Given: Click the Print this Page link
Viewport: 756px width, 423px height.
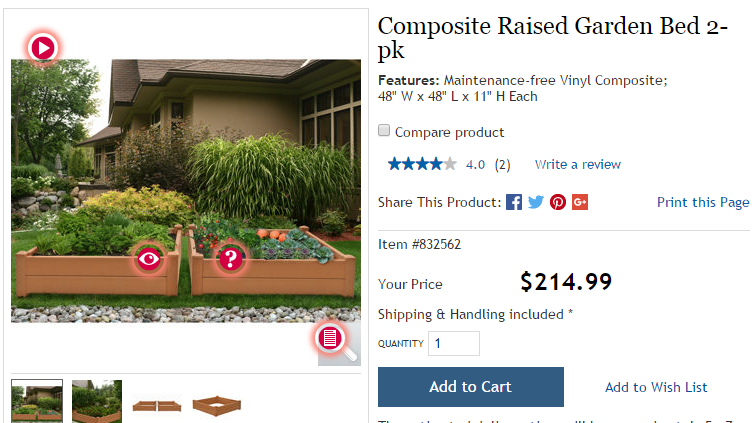Looking at the screenshot, I should pyautogui.click(x=702, y=202).
